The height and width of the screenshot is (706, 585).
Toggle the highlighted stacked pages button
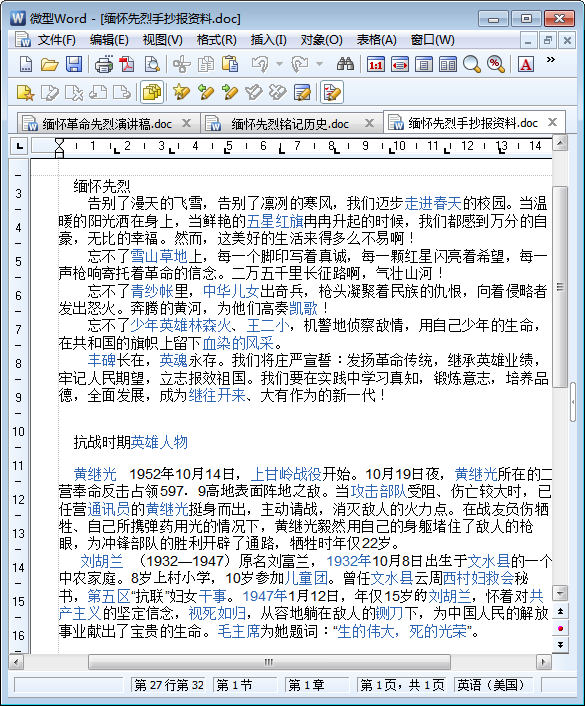(x=152, y=93)
